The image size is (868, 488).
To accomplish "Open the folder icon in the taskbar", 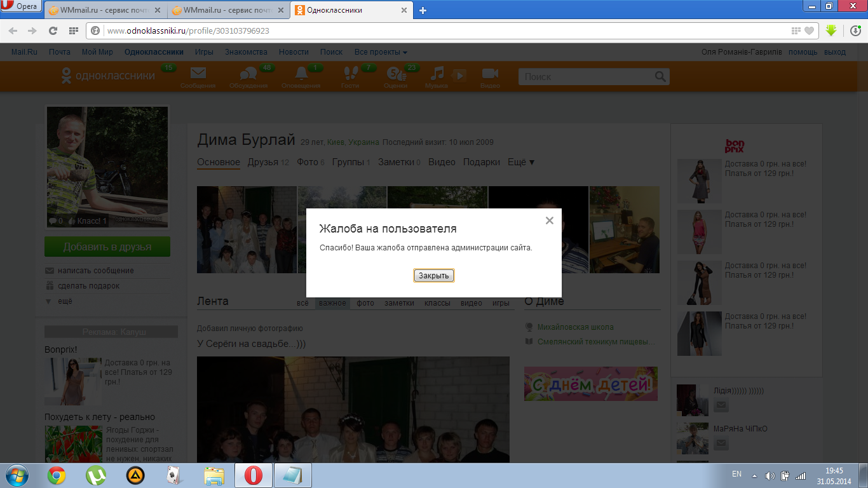I will (215, 475).
